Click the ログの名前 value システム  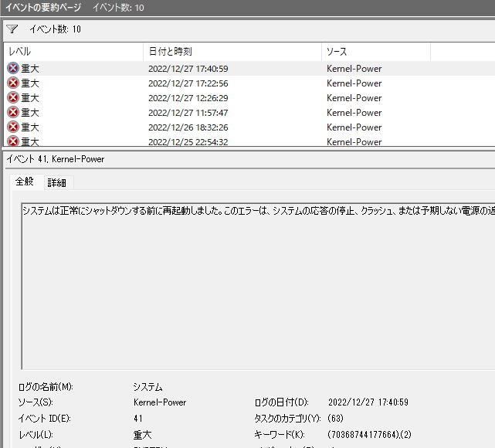147,387
